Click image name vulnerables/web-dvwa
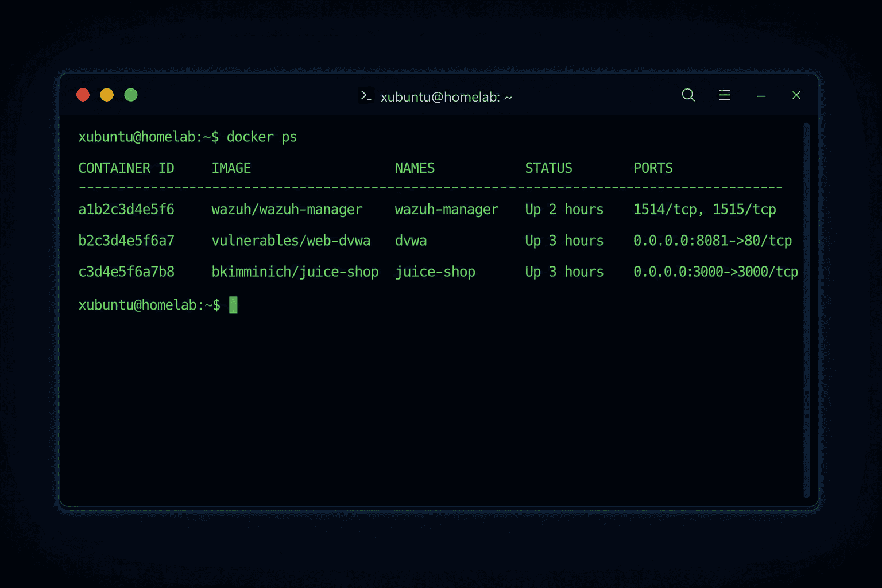Screen dimensions: 882x588 (291, 241)
